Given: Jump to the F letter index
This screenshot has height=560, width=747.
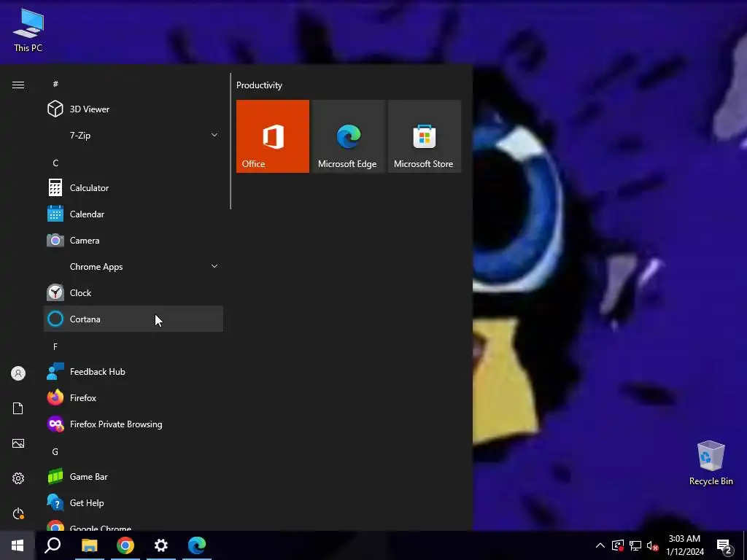Looking at the screenshot, I should [55, 346].
